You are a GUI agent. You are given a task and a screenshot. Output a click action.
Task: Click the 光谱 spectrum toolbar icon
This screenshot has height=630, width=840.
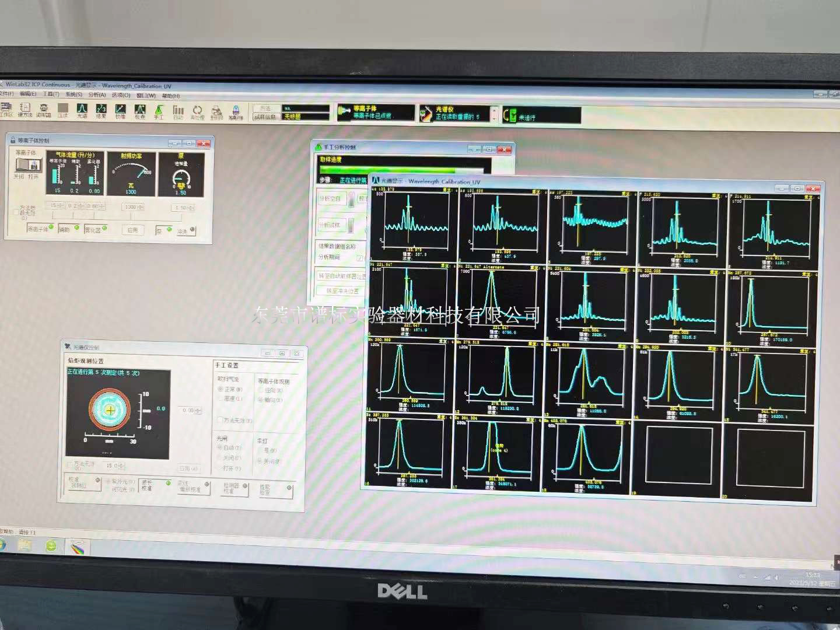(x=82, y=110)
